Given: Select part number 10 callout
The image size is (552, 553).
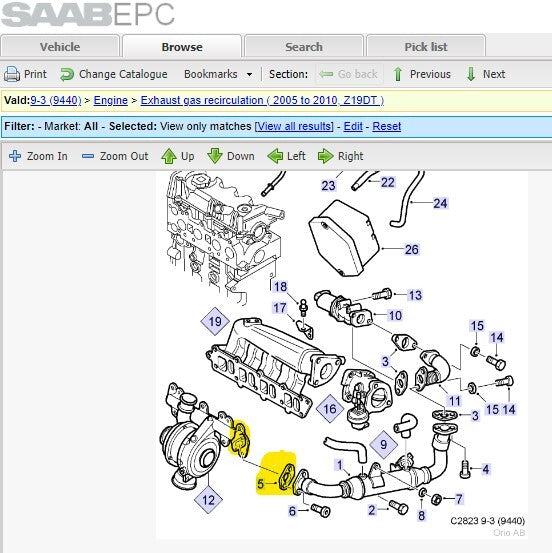Looking at the screenshot, I should [x=395, y=315].
